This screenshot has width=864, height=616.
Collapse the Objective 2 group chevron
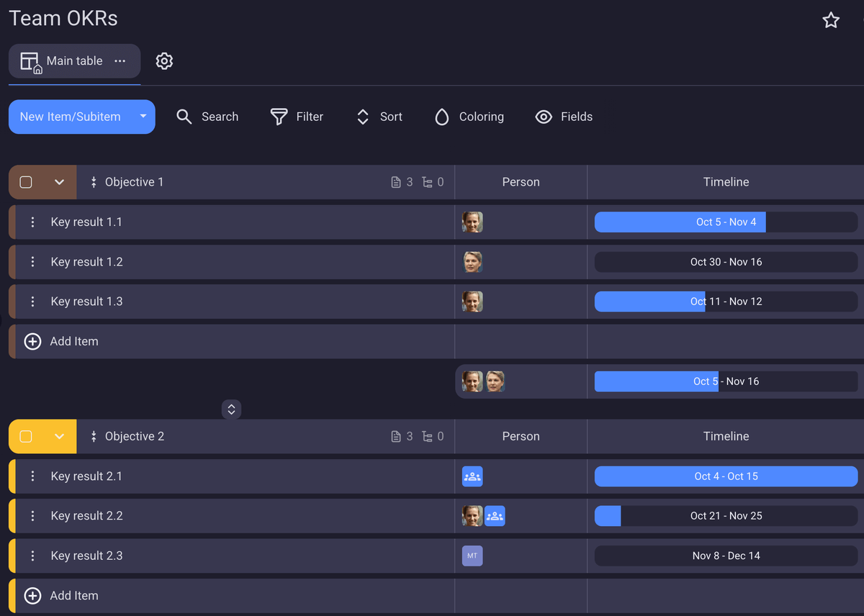coord(60,437)
